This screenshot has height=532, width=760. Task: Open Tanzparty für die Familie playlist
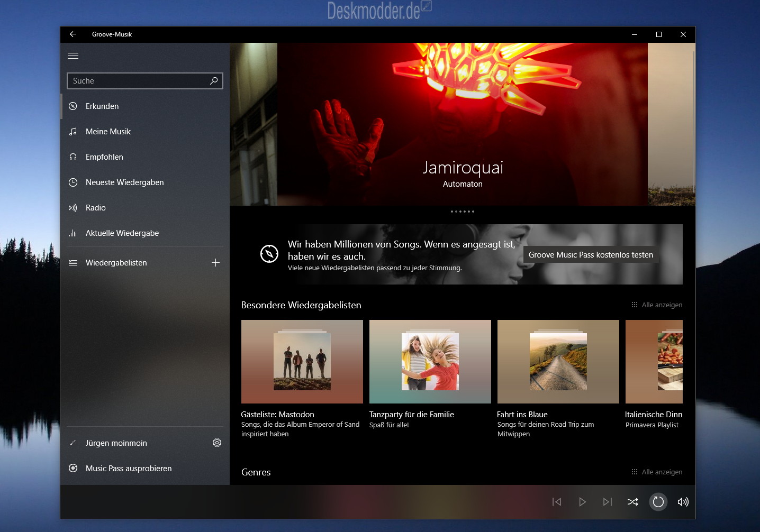click(x=430, y=362)
